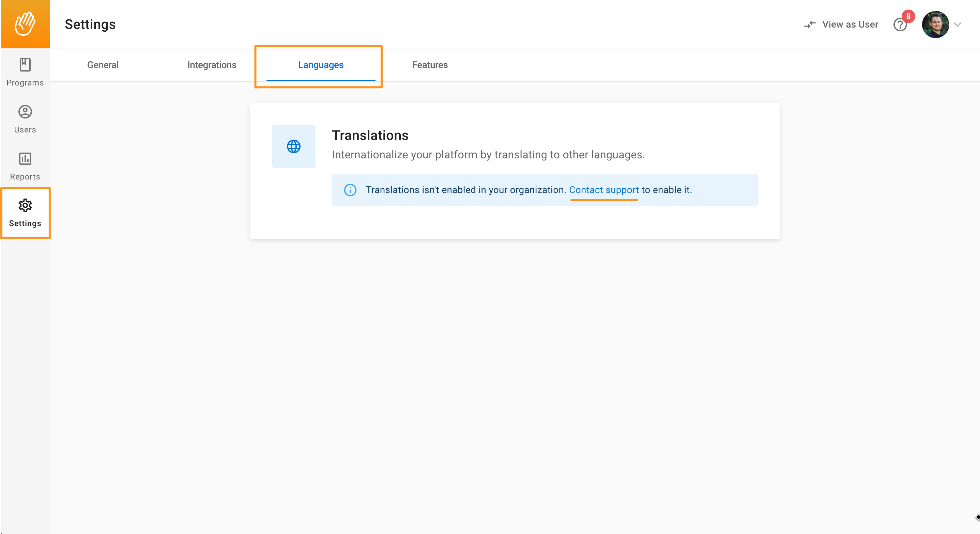The height and width of the screenshot is (534, 980).
Task: Expand the profile menu chevron
Action: pyautogui.click(x=958, y=25)
